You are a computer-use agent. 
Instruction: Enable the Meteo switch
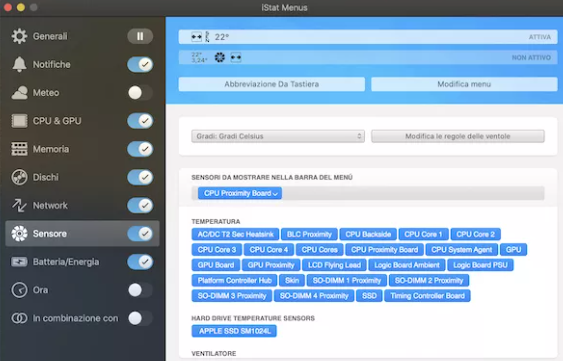(x=140, y=93)
